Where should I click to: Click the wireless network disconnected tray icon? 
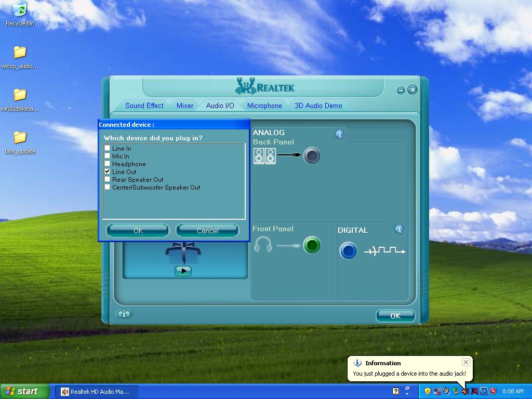(437, 391)
